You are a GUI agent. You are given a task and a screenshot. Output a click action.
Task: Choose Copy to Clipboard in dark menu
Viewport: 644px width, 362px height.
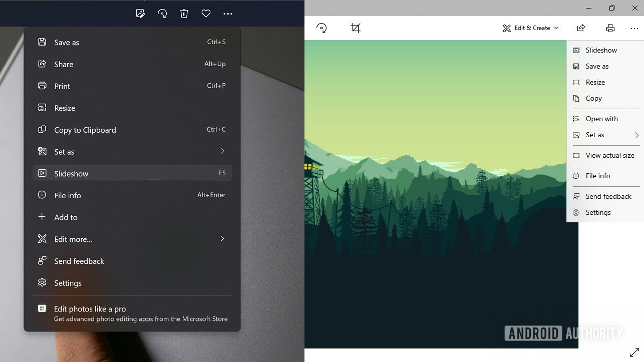point(132,130)
